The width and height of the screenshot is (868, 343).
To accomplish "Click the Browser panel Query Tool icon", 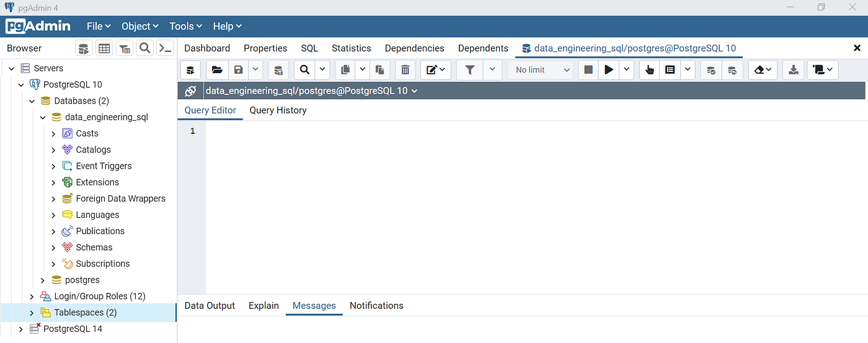I will [84, 48].
